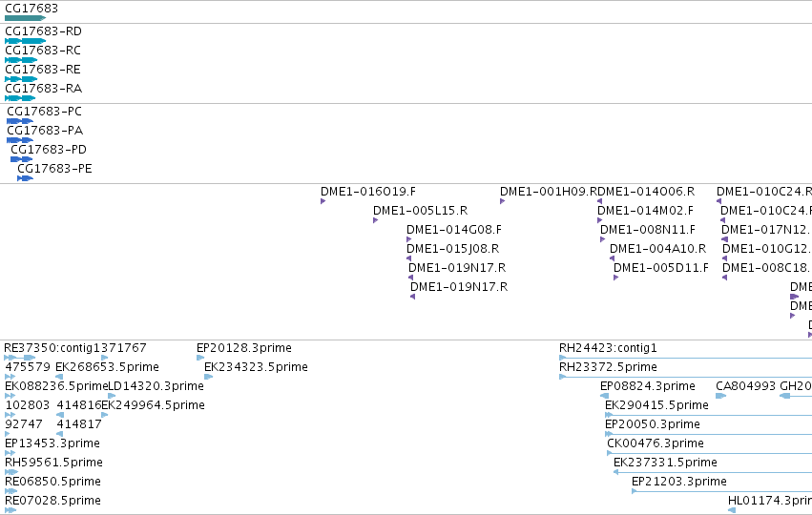Click the CA804993 EST arrow glyph
Image resolution: width=812 pixels, height=515 pixels.
click(720, 396)
